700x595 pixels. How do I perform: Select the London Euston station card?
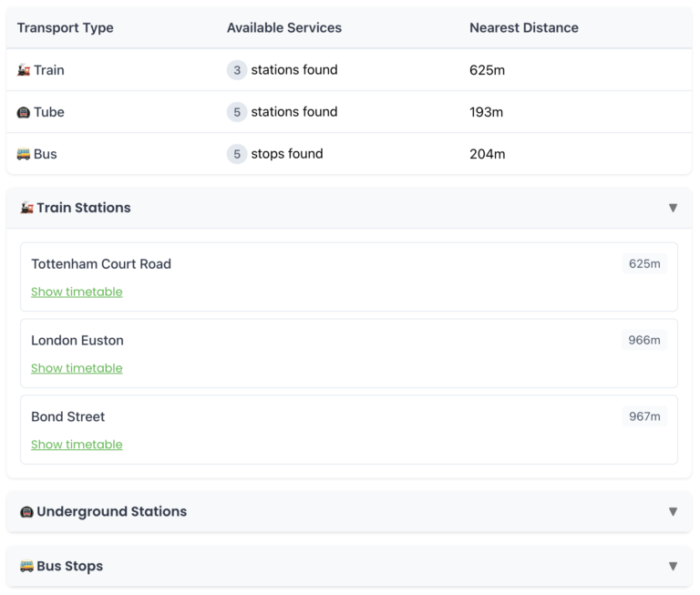click(x=349, y=354)
